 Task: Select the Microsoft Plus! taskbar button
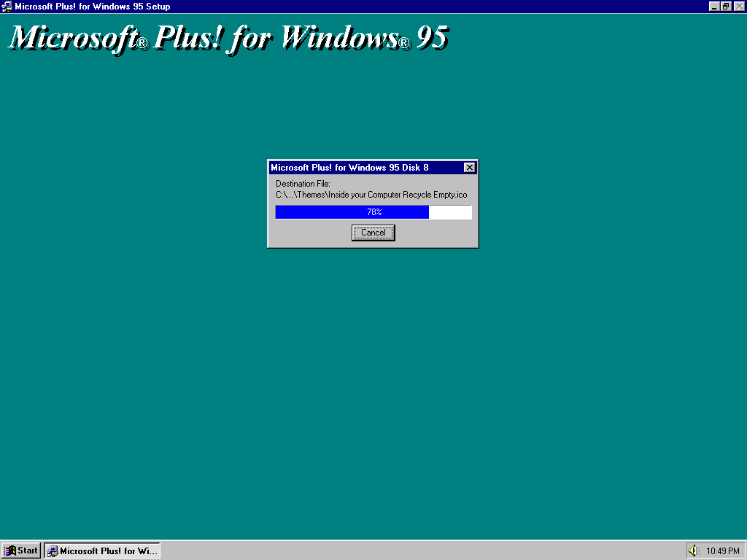[102, 551]
